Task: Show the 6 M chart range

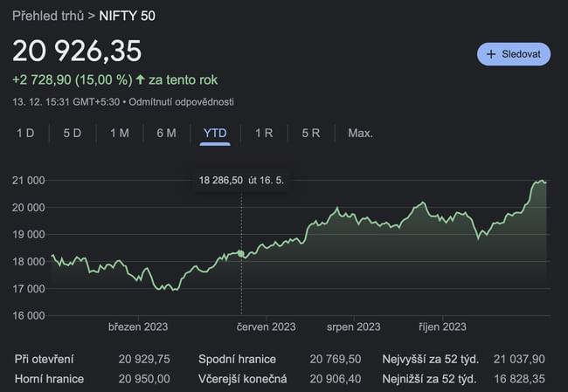Action: [166, 133]
